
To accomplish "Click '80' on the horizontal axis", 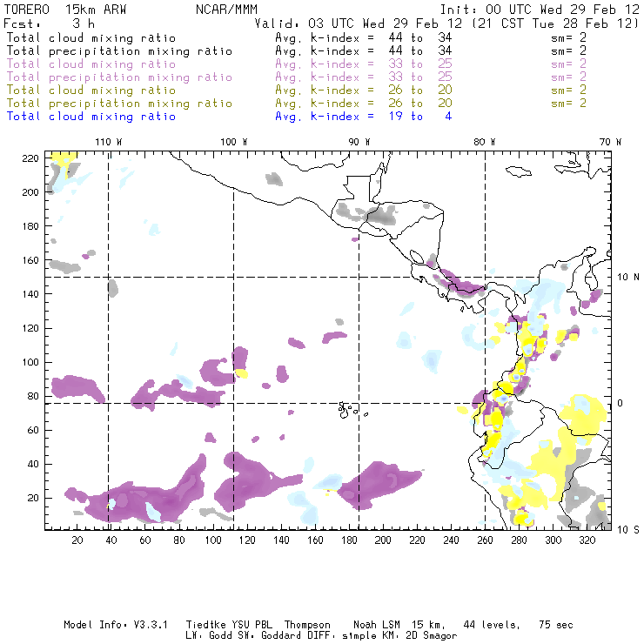I will click(179, 540).
